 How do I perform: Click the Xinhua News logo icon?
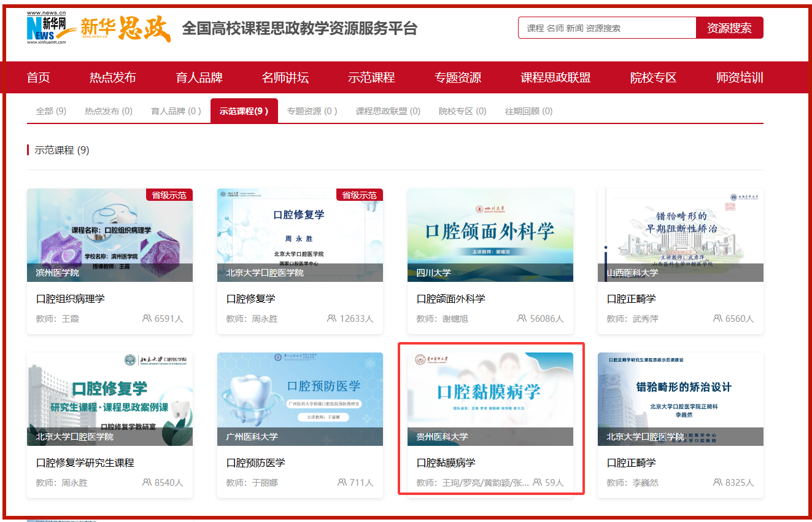pyautogui.click(x=47, y=28)
